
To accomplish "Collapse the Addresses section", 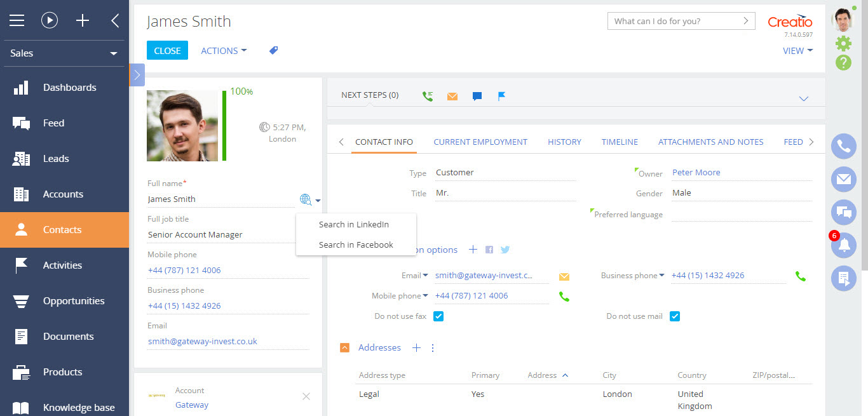I will point(344,347).
